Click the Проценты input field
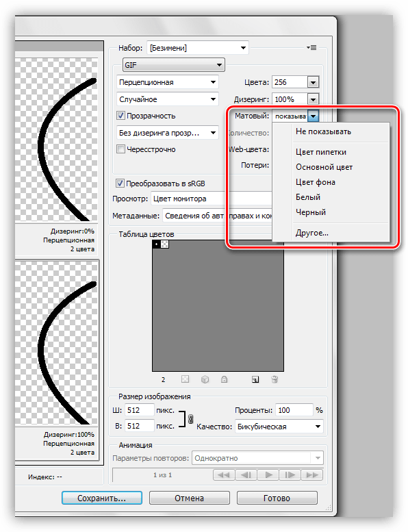Viewport: 408px width, 532px height. tap(294, 410)
